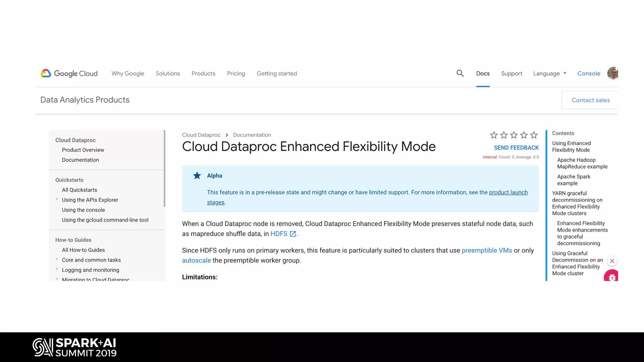Click the left sidebar scrollbar
The height and width of the screenshot is (362, 644).
164,168
